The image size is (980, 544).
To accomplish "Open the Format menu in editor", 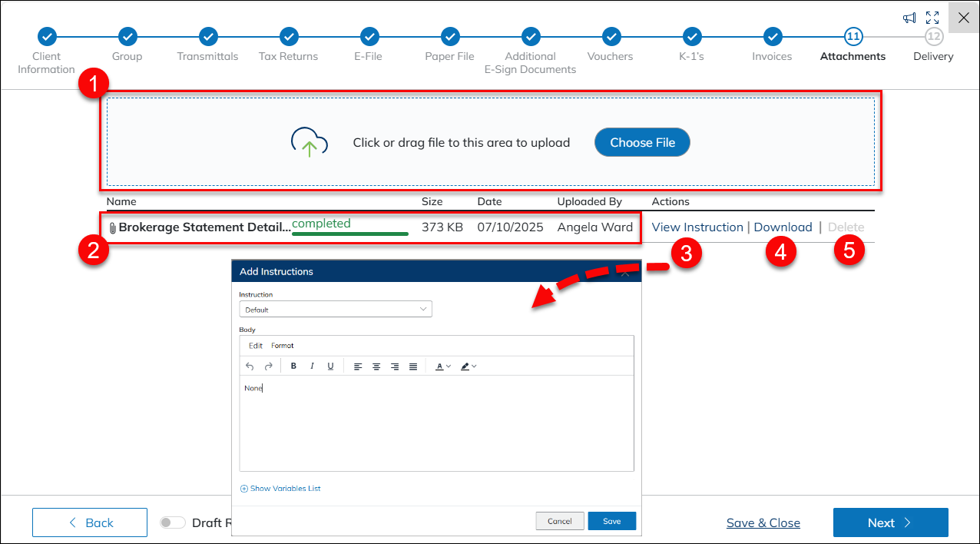I will pyautogui.click(x=283, y=346).
